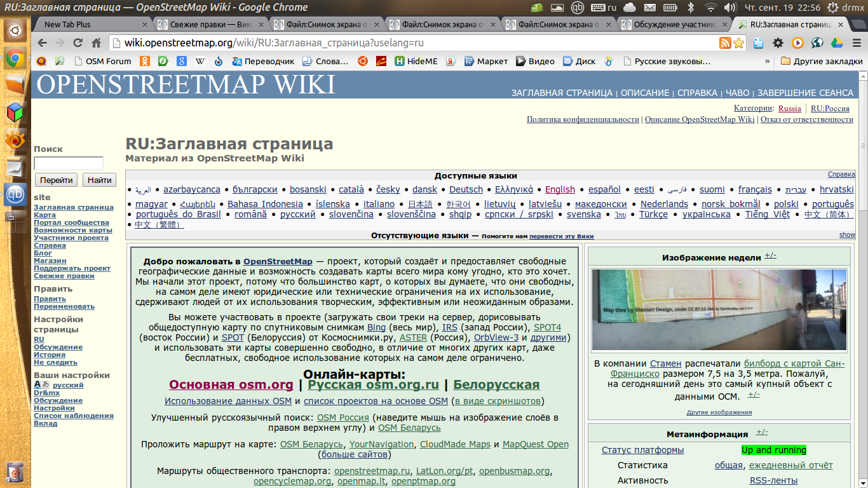This screenshot has height=488, width=868.
Task: Click the Перейти search button
Action: [x=57, y=180]
